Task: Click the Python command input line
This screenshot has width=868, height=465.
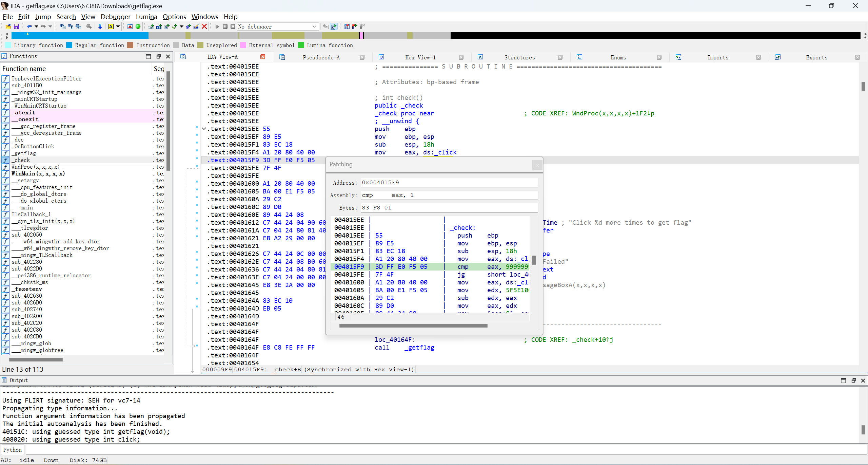Action: pyautogui.click(x=446, y=450)
